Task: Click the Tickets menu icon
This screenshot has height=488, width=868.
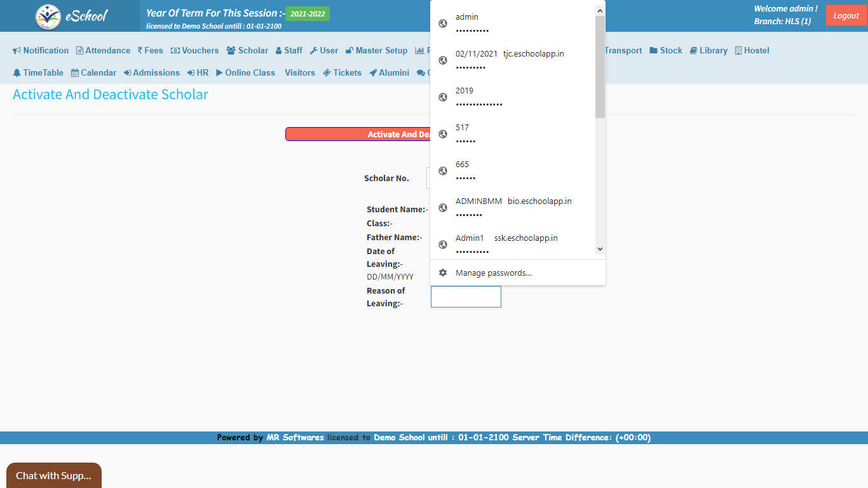Action: click(327, 73)
